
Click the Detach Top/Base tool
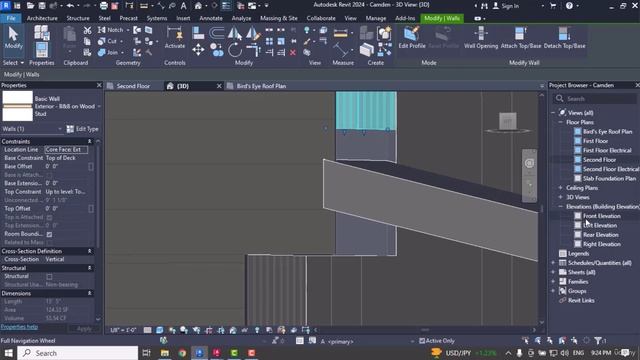coord(564,38)
